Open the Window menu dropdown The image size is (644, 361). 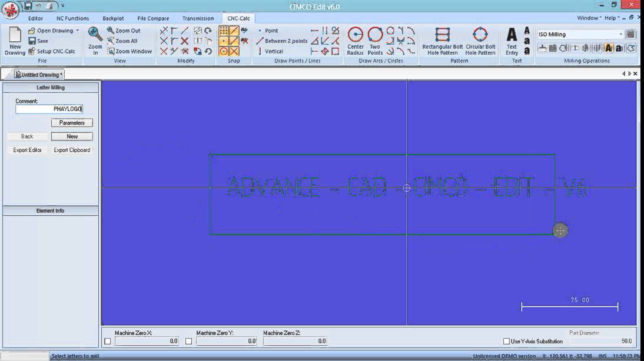tap(589, 18)
